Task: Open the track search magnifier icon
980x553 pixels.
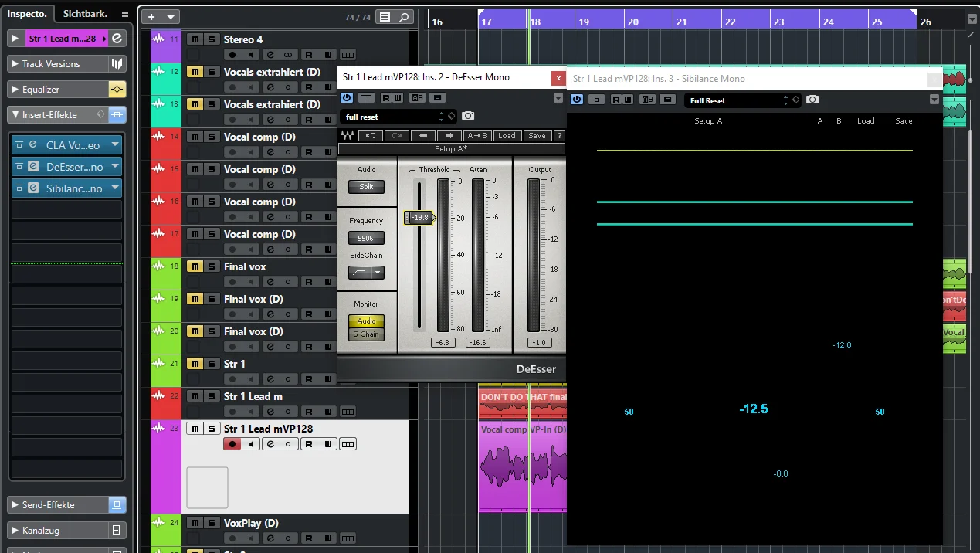Action: pyautogui.click(x=405, y=17)
